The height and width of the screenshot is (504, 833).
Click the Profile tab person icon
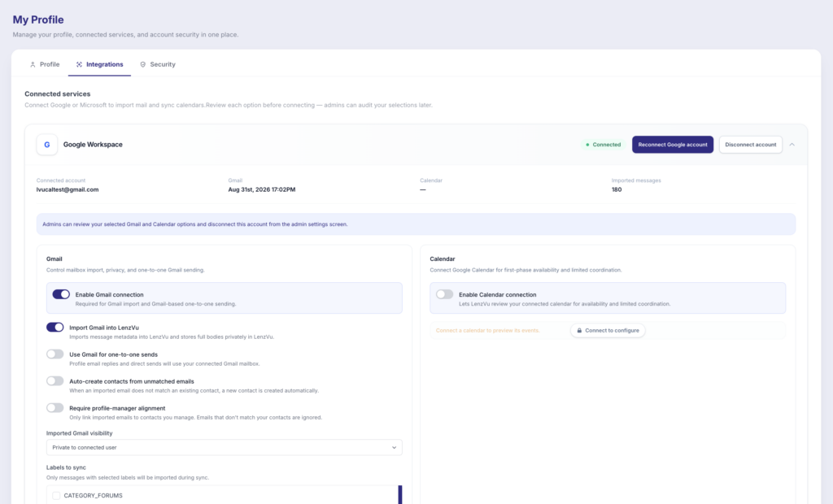tap(33, 64)
